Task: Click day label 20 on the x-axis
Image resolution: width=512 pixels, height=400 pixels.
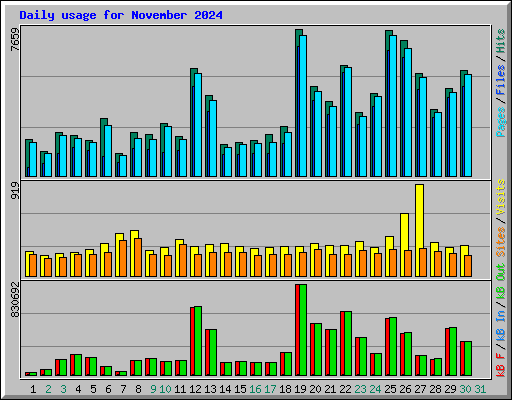Action: (315, 389)
